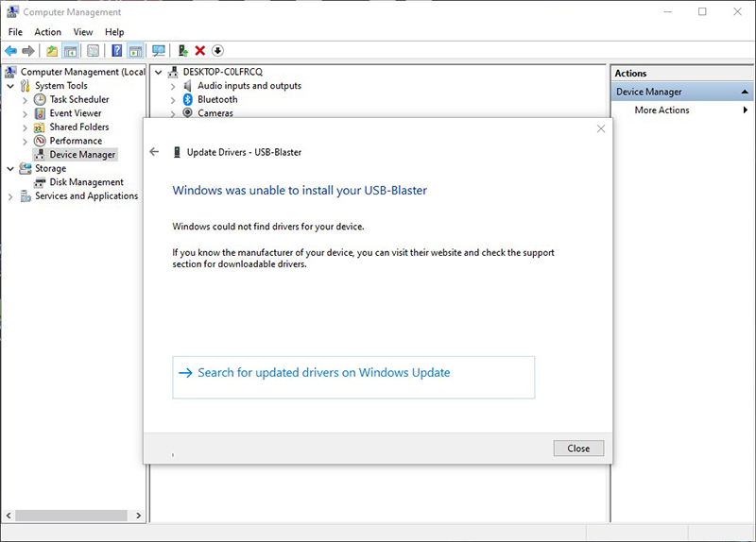Click the Up one level folder icon
Viewport: 756px width, 542px height.
[52, 51]
